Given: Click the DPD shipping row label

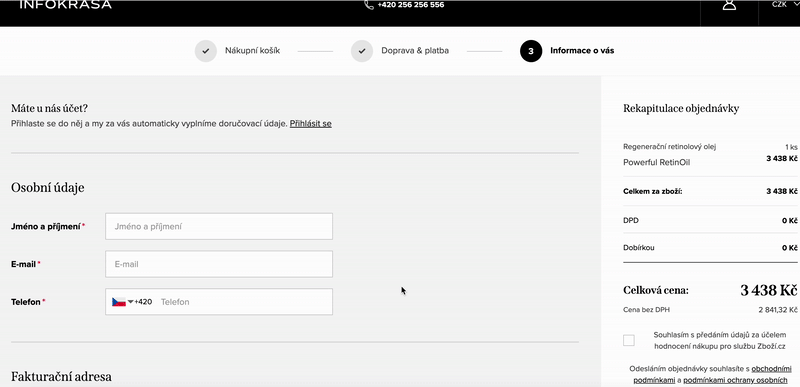Looking at the screenshot, I should coord(631,221).
